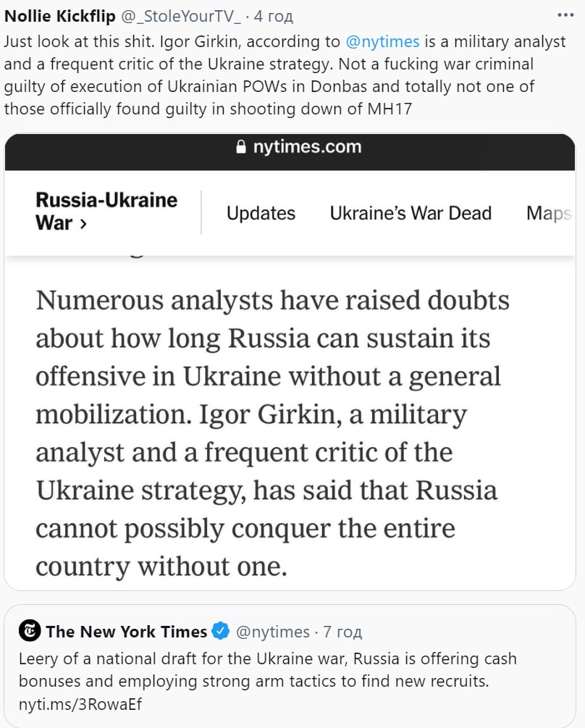
Task: Open Nollie Kickflip's profile name
Action: (60, 17)
